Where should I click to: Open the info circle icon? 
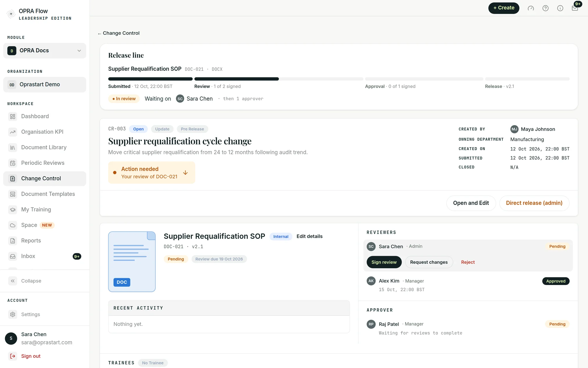click(x=560, y=8)
